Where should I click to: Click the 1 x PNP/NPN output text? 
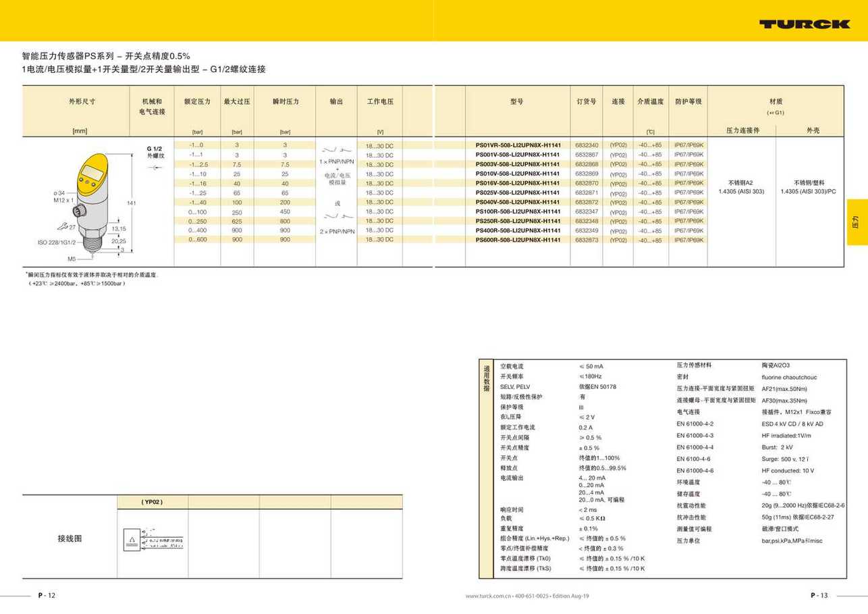point(337,161)
